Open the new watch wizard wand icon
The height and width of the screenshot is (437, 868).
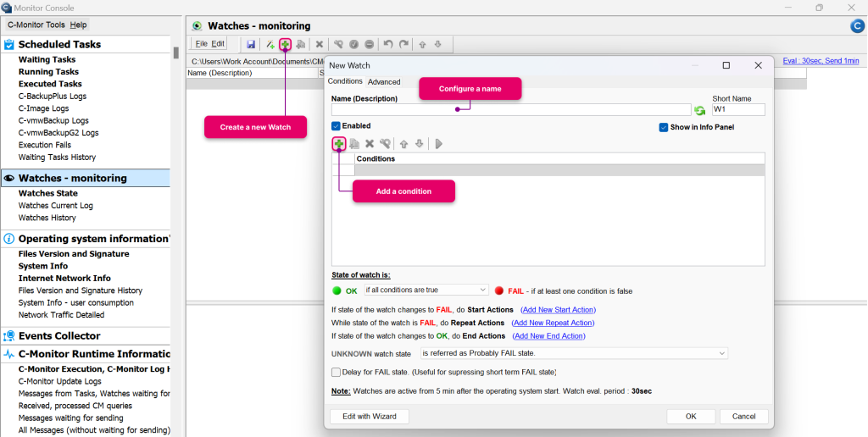270,44
